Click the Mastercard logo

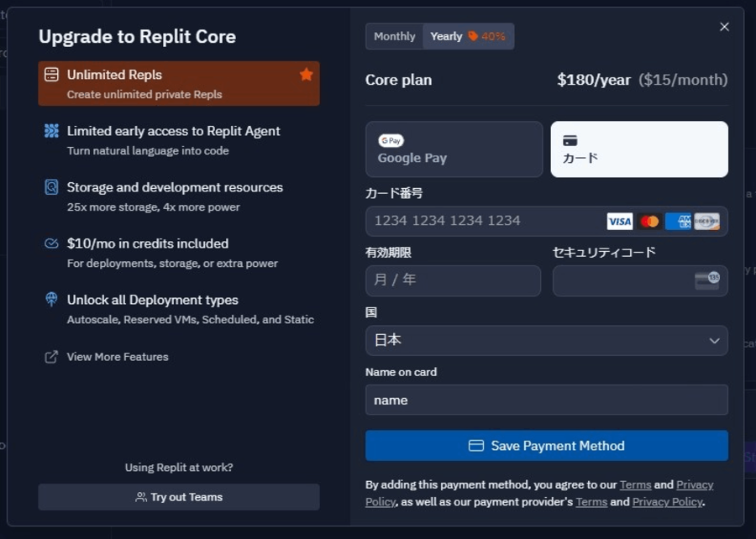[x=649, y=222]
